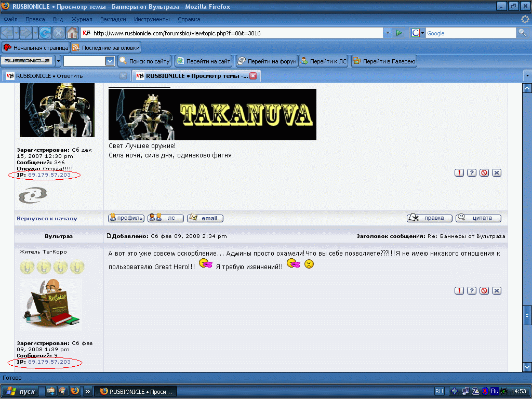
Task: Delete the first post with the X icon
Action: pyautogui.click(x=497, y=172)
